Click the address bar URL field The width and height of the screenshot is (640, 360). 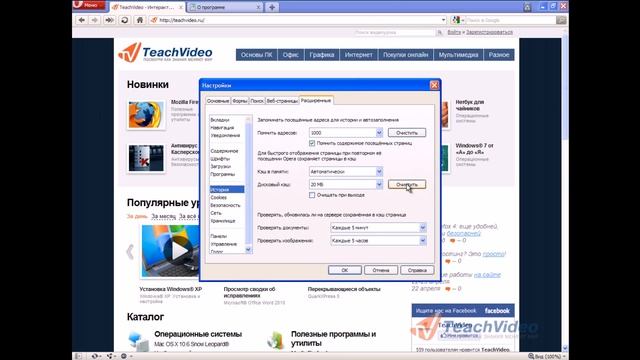coord(298,20)
